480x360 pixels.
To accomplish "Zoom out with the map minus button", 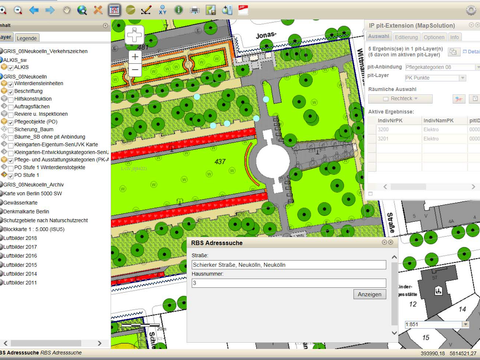I will pos(135,70).
